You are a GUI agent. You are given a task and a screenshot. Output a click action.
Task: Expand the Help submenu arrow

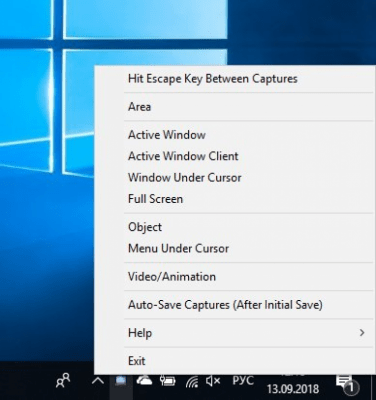point(362,333)
